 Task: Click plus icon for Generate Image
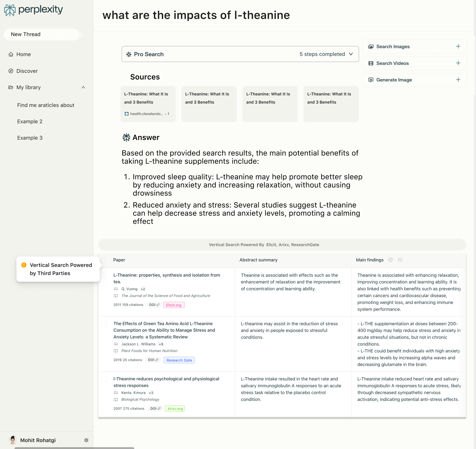(458, 80)
